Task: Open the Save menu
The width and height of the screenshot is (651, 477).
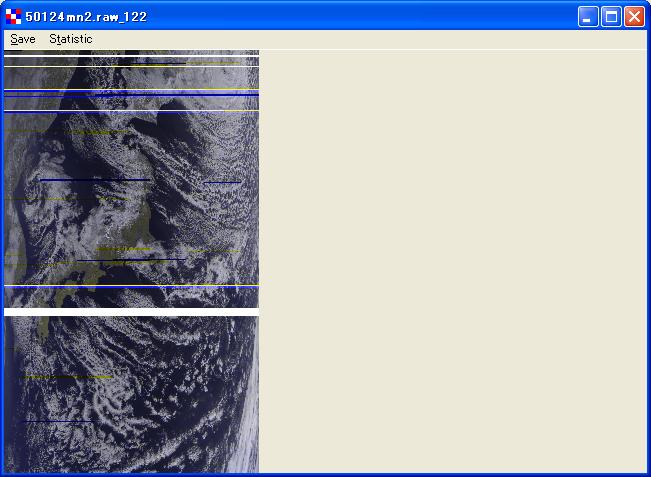Action: click(23, 39)
